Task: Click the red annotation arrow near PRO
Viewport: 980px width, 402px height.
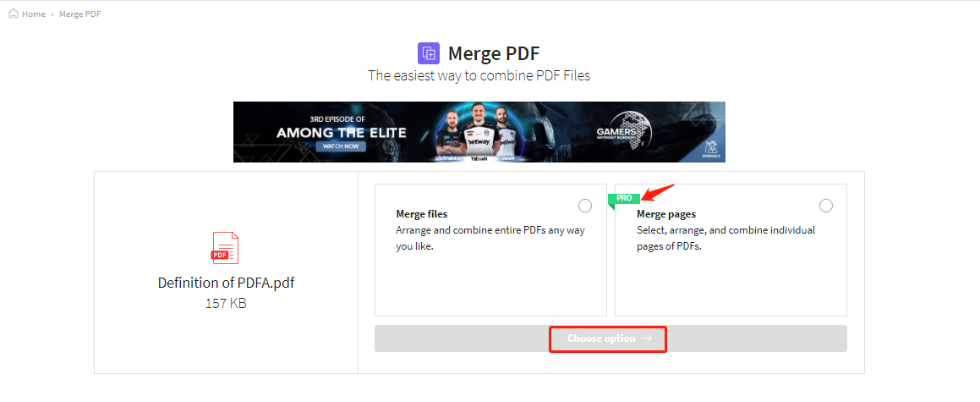Action: click(659, 190)
